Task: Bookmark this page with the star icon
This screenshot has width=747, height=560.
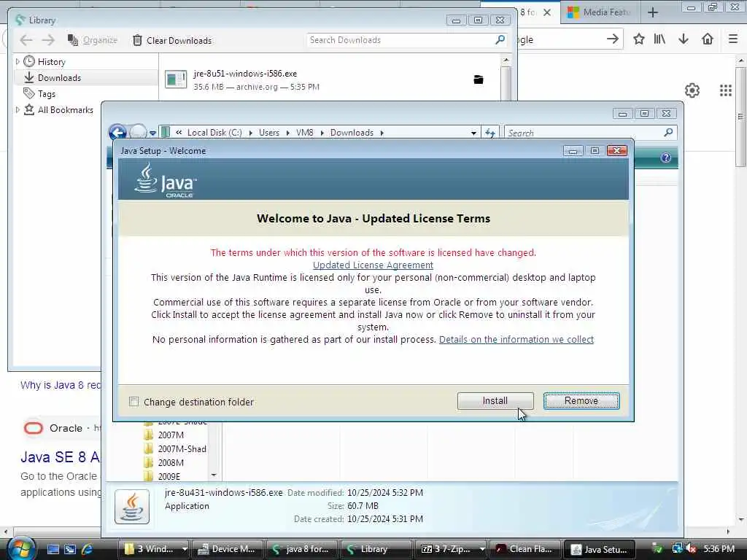Action: 639,39
